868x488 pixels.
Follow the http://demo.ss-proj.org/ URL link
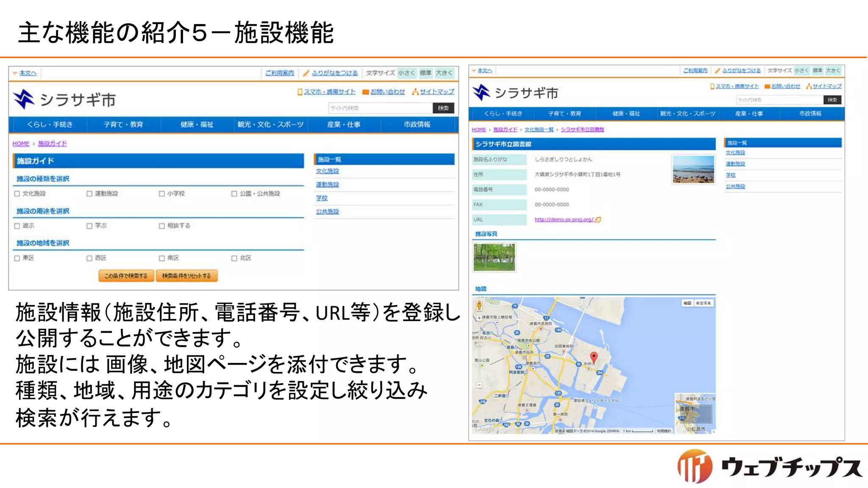pos(564,219)
